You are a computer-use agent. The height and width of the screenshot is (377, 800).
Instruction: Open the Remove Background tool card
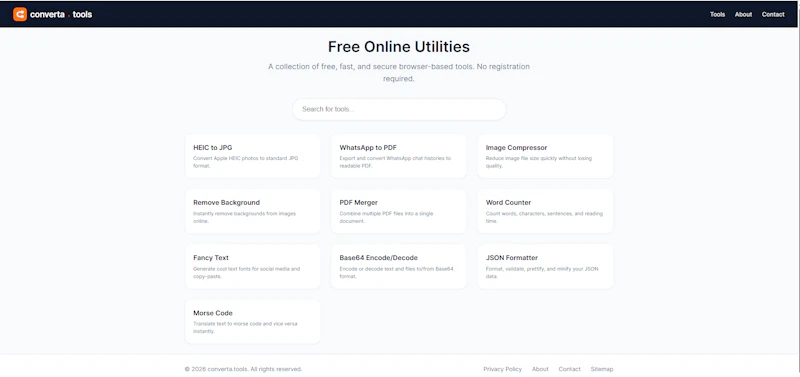pos(253,211)
